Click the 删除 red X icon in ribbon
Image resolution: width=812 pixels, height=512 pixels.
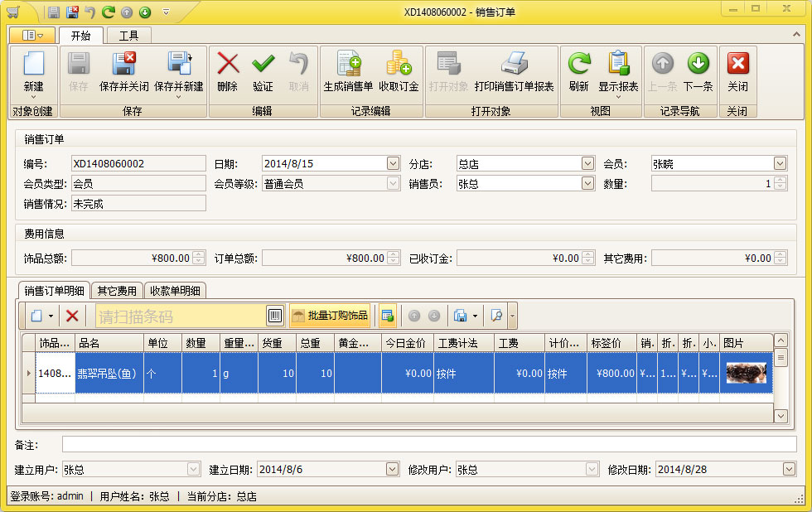point(228,64)
